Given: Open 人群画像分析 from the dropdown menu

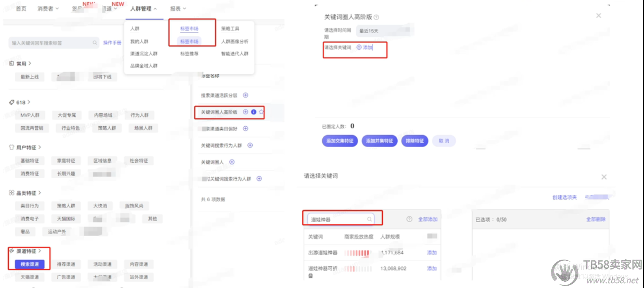Looking at the screenshot, I should 235,41.
